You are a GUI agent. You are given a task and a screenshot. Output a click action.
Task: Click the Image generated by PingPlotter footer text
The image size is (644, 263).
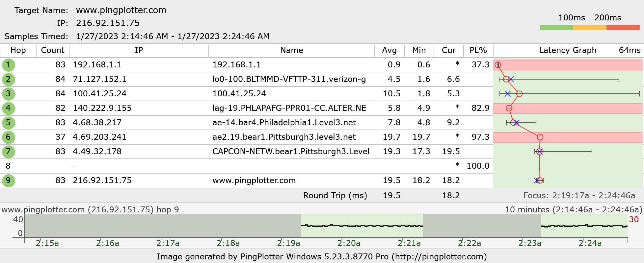coord(322,257)
